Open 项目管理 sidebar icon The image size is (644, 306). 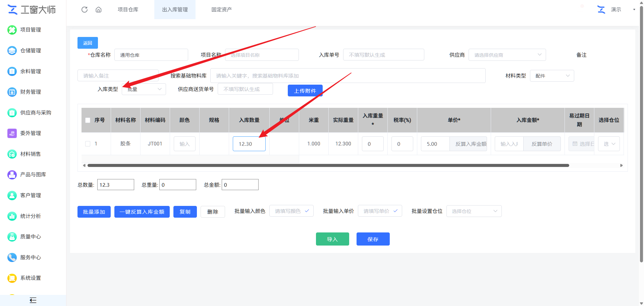tap(12, 30)
